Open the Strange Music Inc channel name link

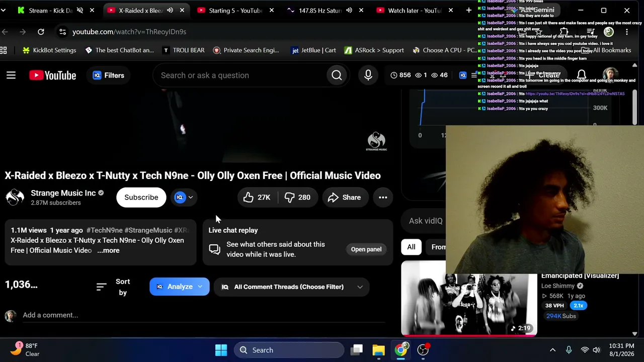coord(63,193)
